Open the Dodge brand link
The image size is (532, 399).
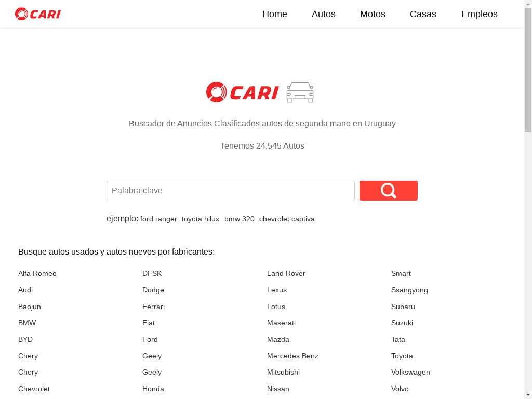153,290
